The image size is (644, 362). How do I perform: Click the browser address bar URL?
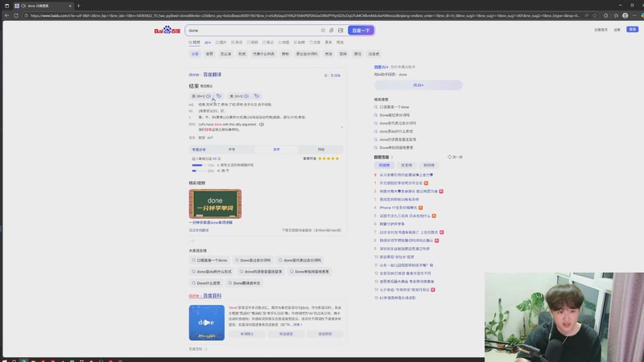(x=305, y=15)
